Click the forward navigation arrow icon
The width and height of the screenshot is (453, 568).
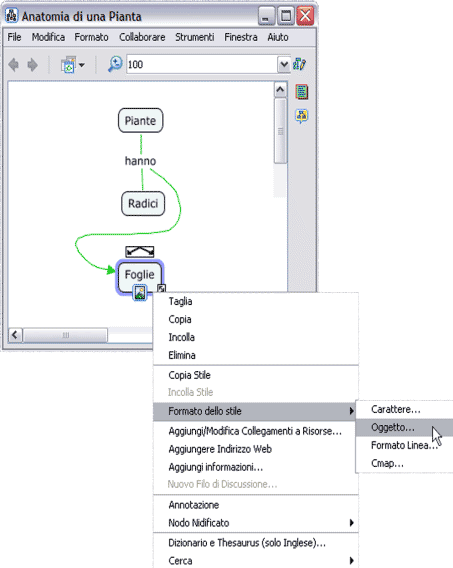click(33, 65)
